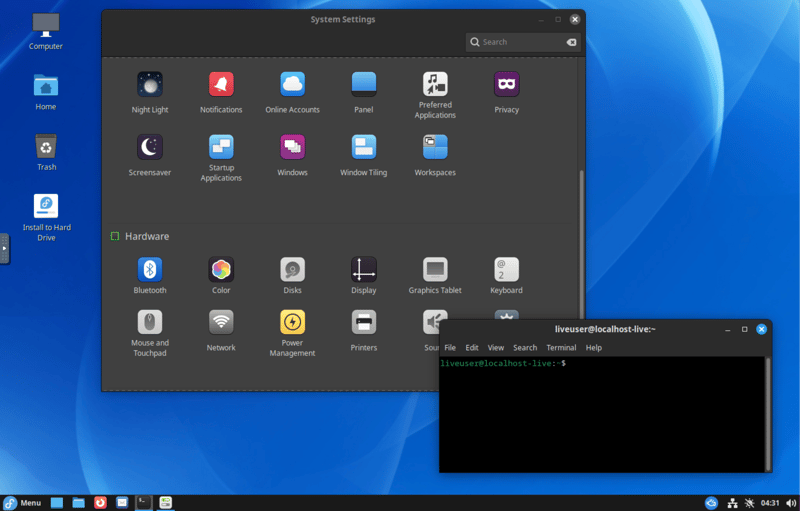Open the Color management settings

point(221,270)
